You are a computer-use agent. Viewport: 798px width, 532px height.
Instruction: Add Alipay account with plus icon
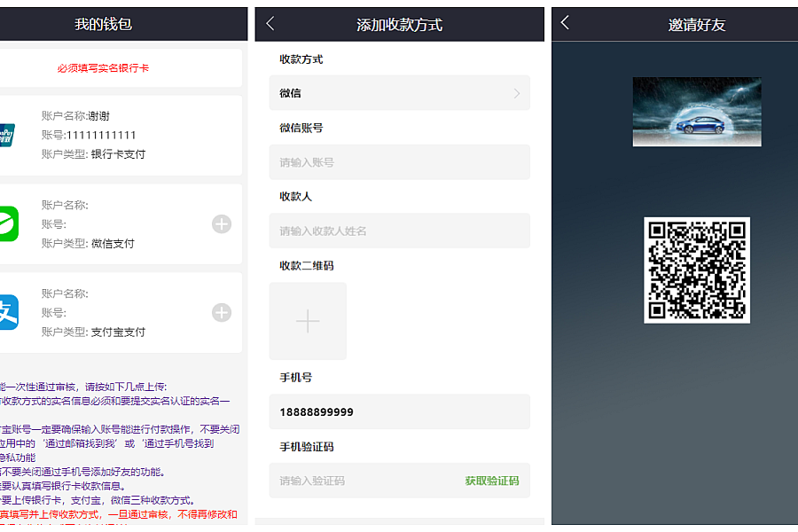[222, 313]
